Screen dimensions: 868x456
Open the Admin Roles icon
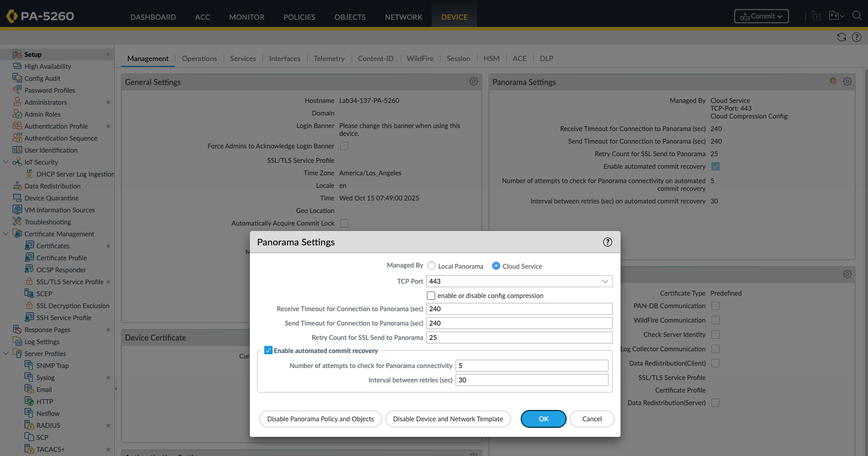[x=17, y=114]
